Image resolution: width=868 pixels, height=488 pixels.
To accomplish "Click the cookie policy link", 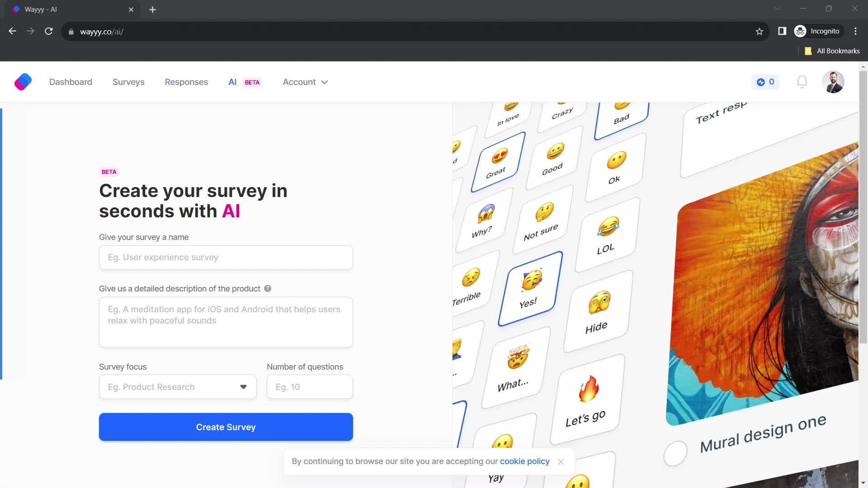I will pyautogui.click(x=524, y=460).
